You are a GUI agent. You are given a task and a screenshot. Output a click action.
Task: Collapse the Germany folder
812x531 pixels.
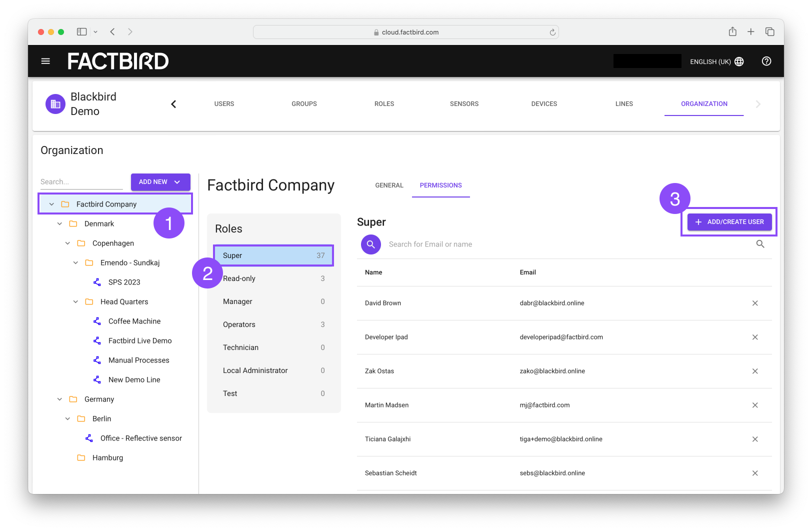tap(59, 399)
